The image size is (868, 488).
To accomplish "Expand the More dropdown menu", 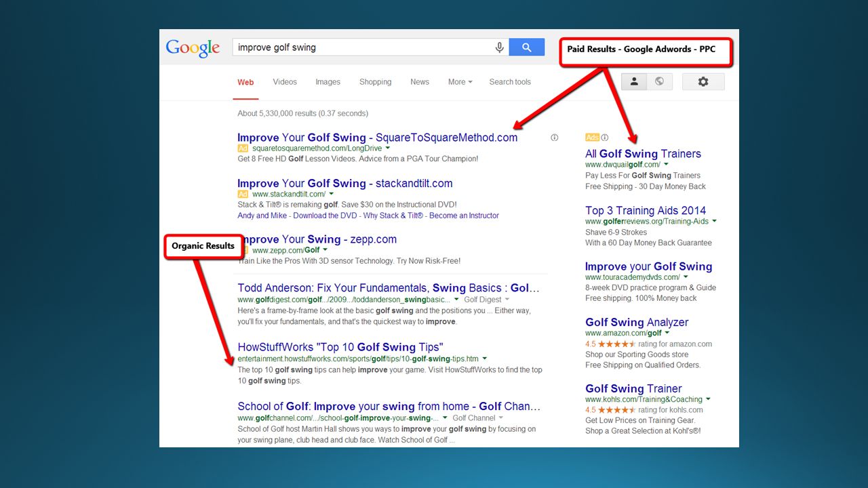I will [x=460, y=82].
